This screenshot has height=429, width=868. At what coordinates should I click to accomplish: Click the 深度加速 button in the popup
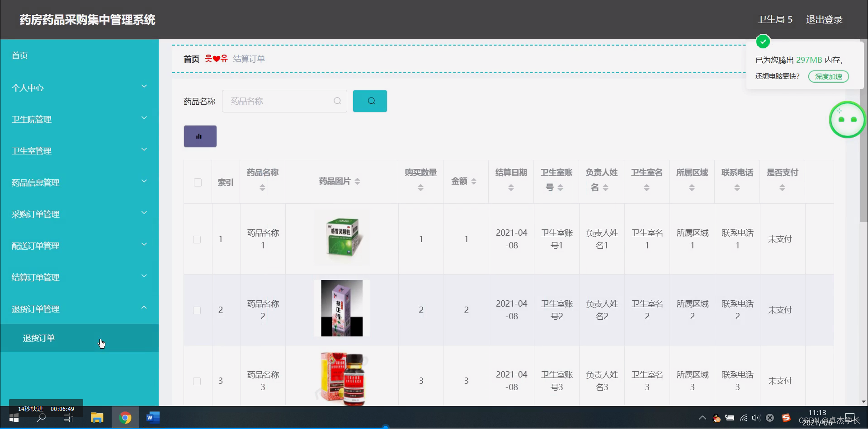[828, 76]
